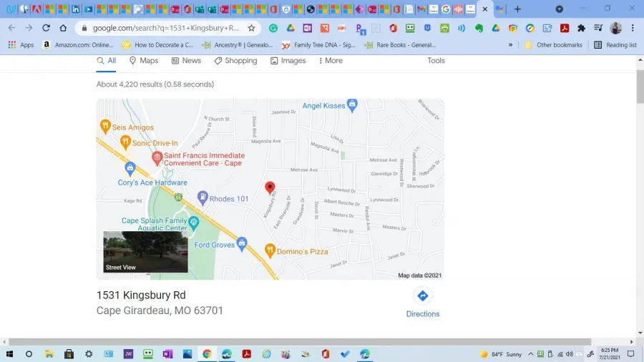Viewport: 644px width, 362px height.
Task: Click the Angel Kisses map pin
Action: (x=352, y=105)
